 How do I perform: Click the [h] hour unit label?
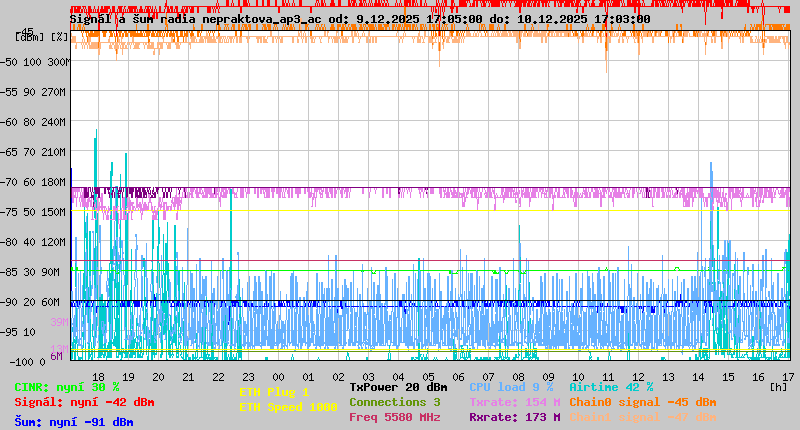778,387
